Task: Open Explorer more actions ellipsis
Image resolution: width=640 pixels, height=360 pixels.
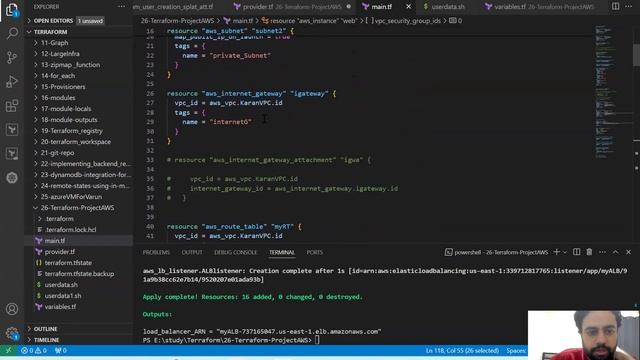Action: (x=121, y=7)
